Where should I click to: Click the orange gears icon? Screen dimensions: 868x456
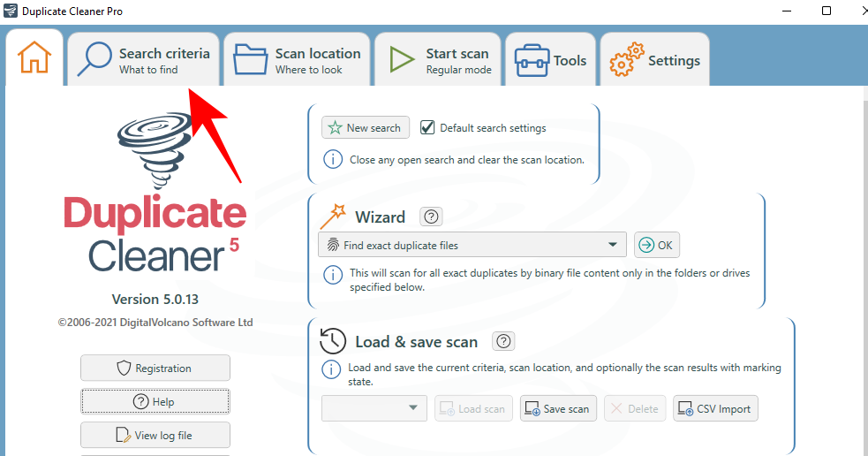point(627,59)
